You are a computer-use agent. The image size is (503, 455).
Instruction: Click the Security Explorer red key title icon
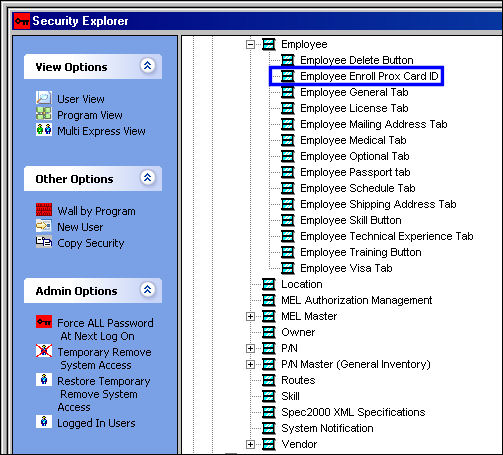click(22, 21)
